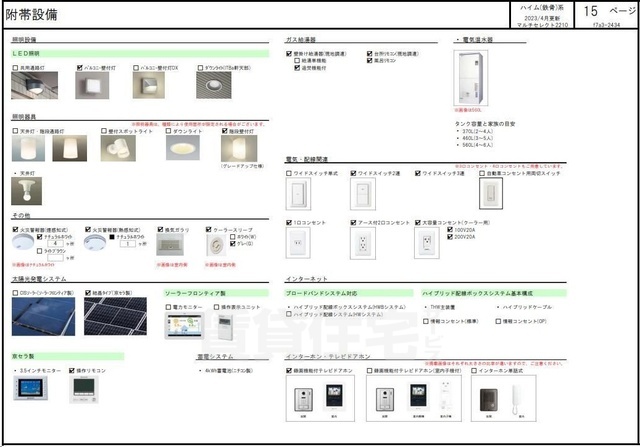Check the バルコニー壁付灯DX checkbox
640x447 pixels.
click(x=136, y=68)
